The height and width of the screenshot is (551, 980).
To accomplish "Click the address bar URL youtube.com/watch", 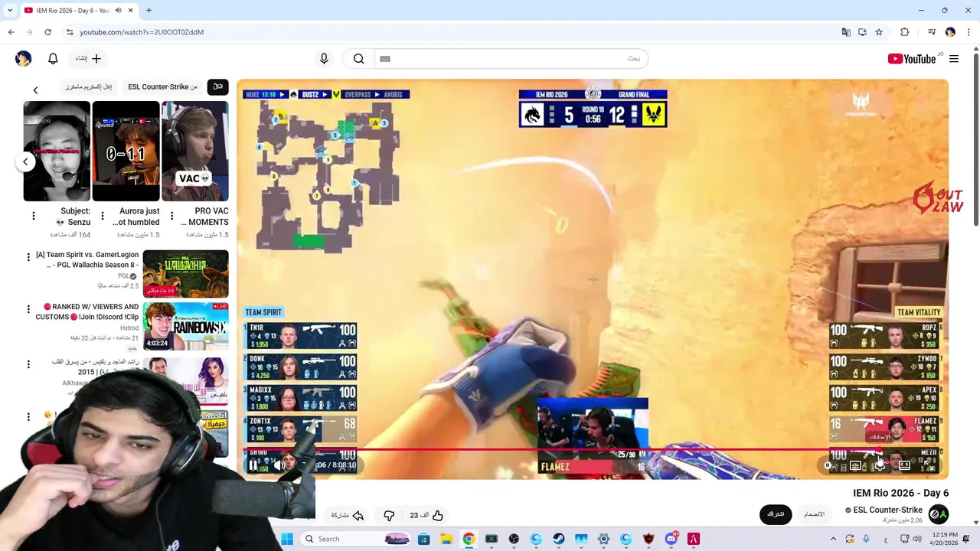I will (x=142, y=32).
